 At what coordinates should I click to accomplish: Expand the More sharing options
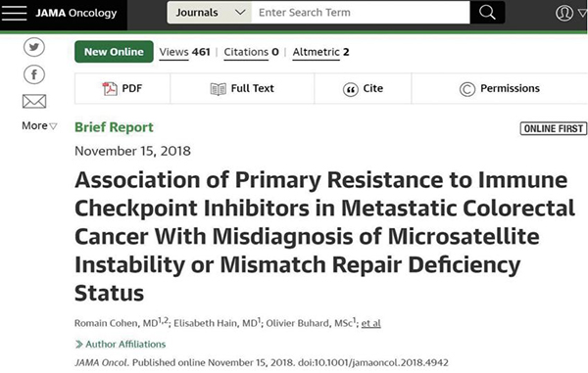pyautogui.click(x=39, y=126)
